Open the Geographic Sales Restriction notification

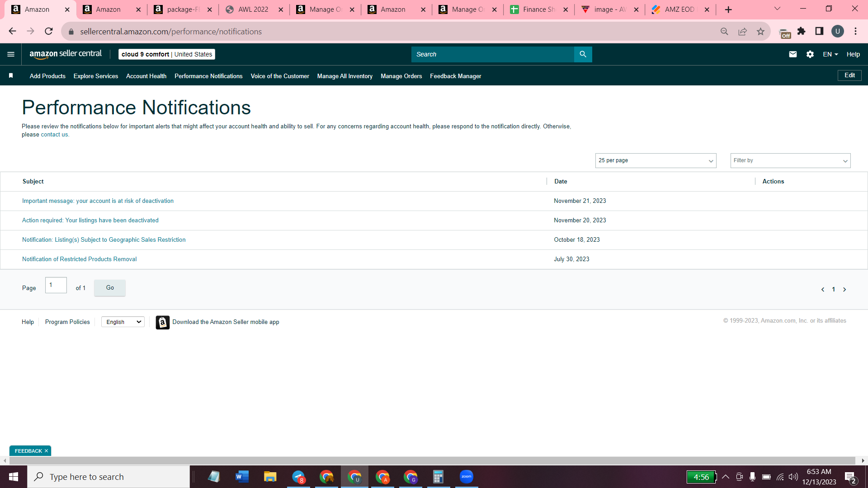click(x=104, y=240)
